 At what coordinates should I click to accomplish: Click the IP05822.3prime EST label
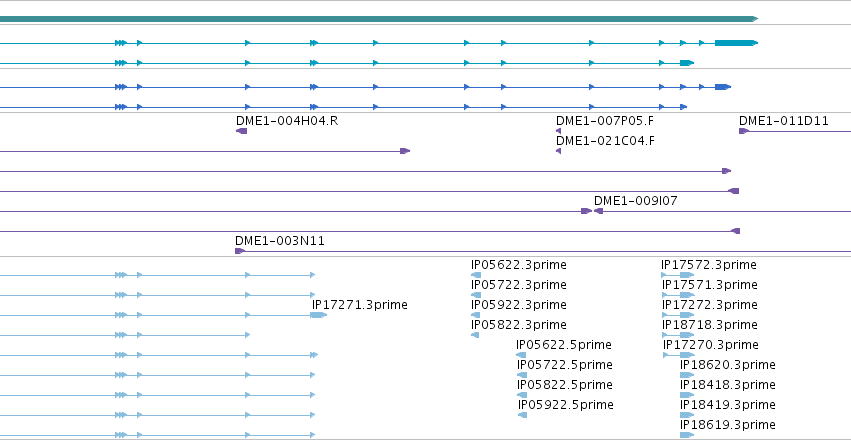(x=518, y=325)
